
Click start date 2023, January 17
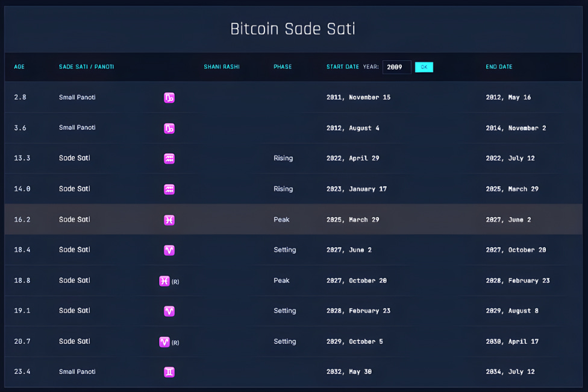356,189
